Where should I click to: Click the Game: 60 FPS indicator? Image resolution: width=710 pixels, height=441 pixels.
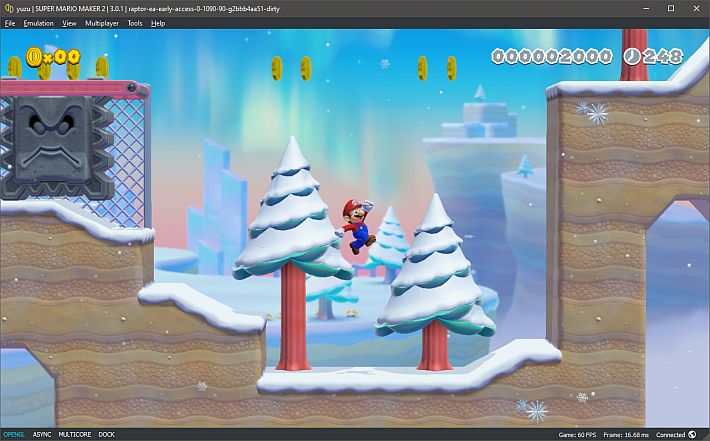tap(577, 434)
